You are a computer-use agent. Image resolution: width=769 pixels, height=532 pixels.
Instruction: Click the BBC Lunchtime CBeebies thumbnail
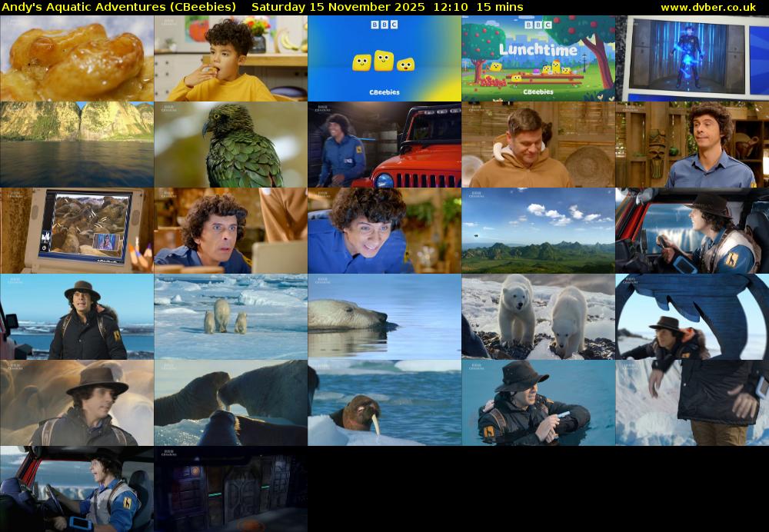click(538, 58)
